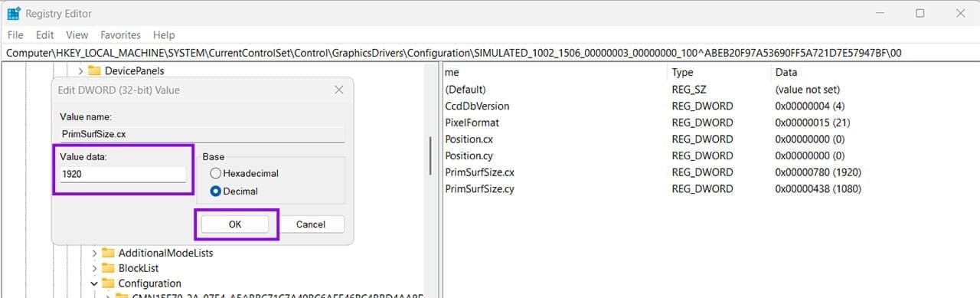Select the PrimSurfSize.cx entry in the value list
The image size is (980, 298).
click(x=479, y=172)
